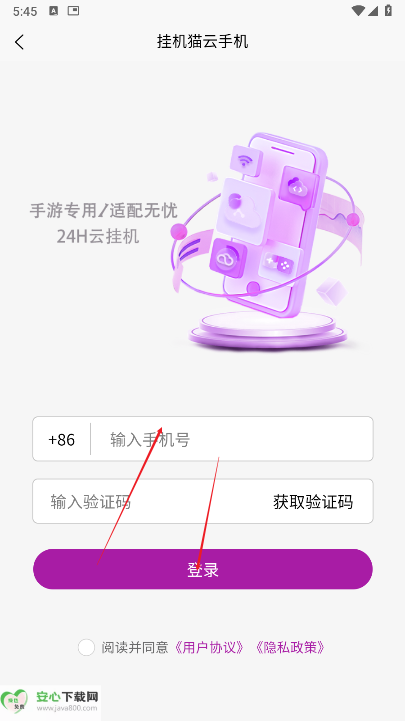The image size is (405, 721).
Task: Tap the Wi-Fi signal status icon
Action: coord(358,11)
